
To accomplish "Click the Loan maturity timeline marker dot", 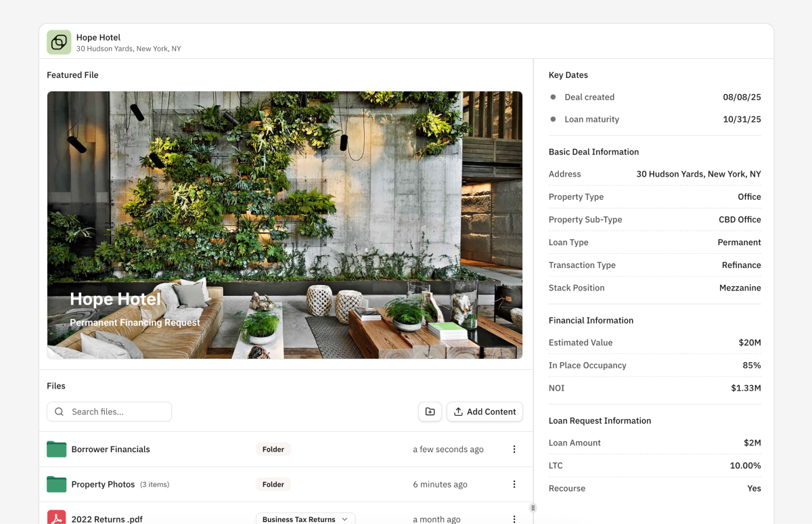I will click(x=553, y=119).
